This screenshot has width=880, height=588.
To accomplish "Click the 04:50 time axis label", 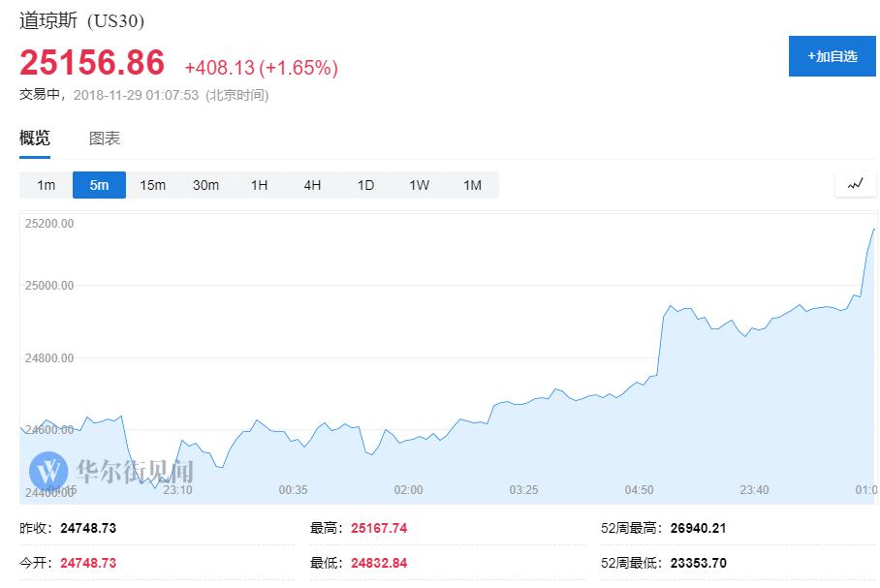I will coord(639,490).
